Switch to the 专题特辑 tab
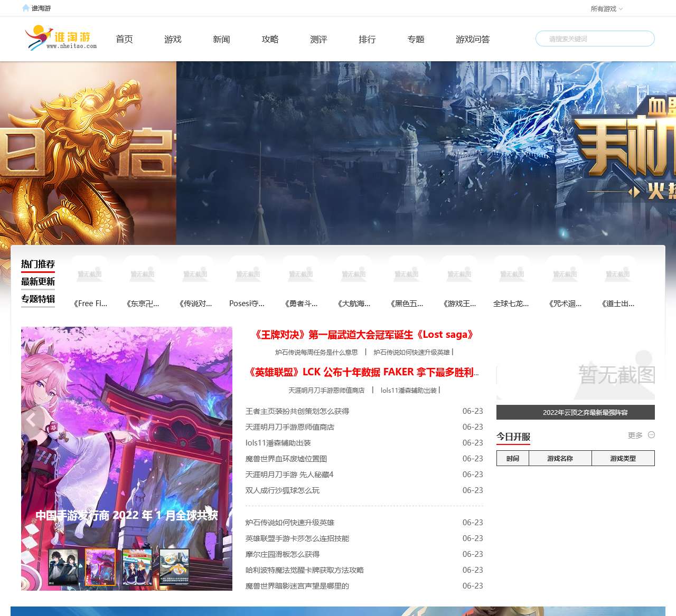Image resolution: width=676 pixels, height=616 pixels. tap(38, 299)
